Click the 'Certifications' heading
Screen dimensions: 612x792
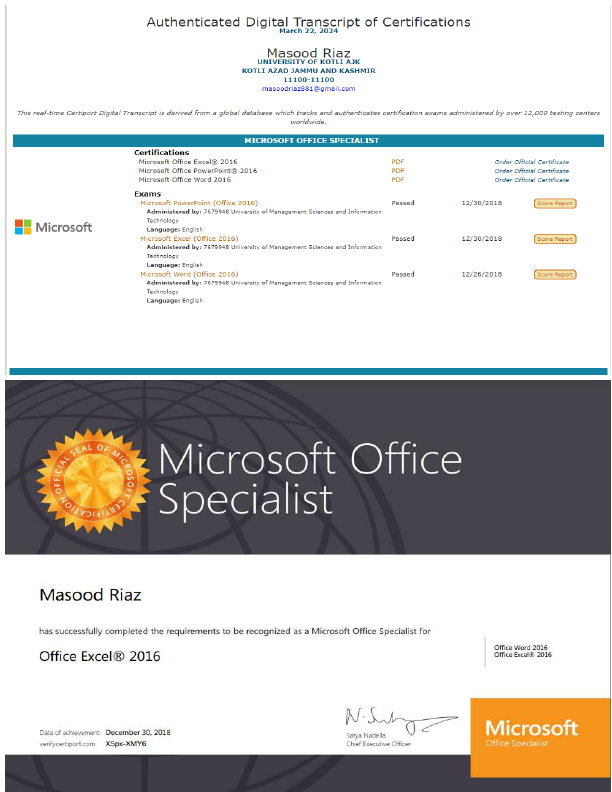[162, 152]
